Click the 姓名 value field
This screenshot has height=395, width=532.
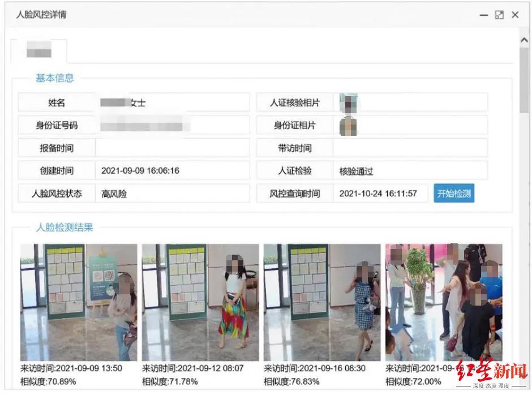click(173, 102)
